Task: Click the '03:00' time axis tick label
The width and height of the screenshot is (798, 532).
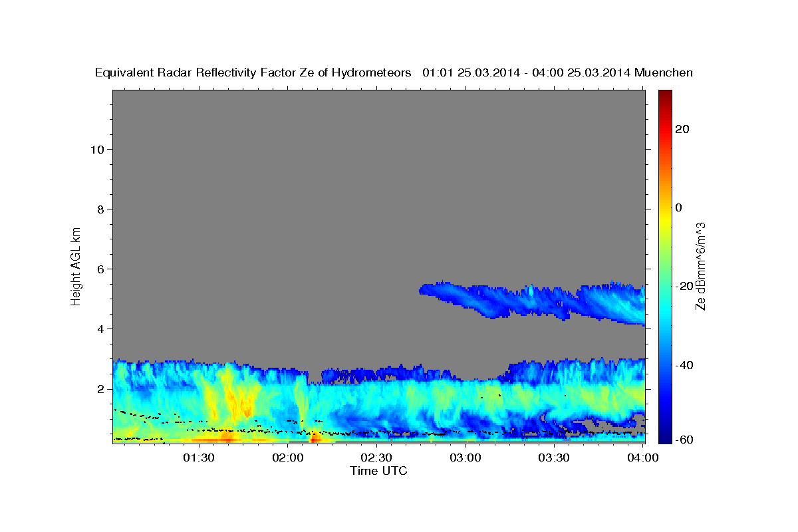Action: pos(465,458)
